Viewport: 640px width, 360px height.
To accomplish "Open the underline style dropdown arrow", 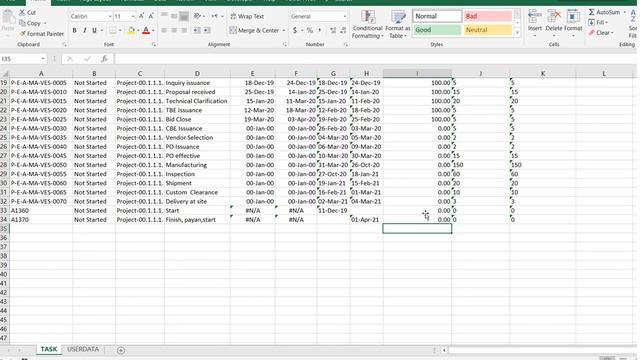I will click(x=101, y=31).
